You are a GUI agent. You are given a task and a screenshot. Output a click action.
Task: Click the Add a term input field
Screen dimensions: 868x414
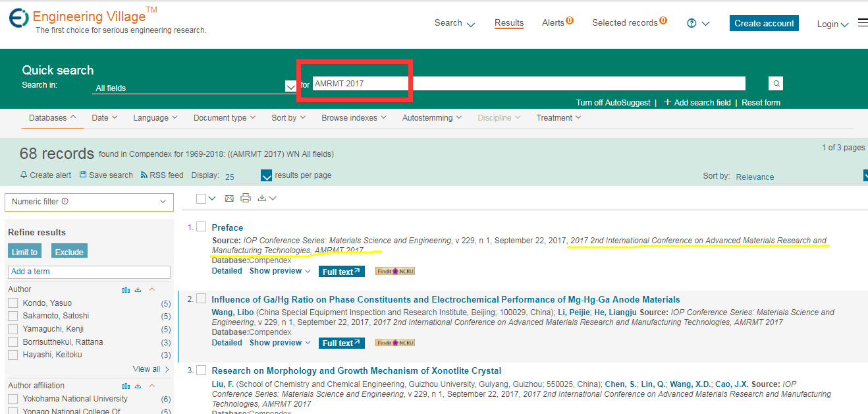89,272
